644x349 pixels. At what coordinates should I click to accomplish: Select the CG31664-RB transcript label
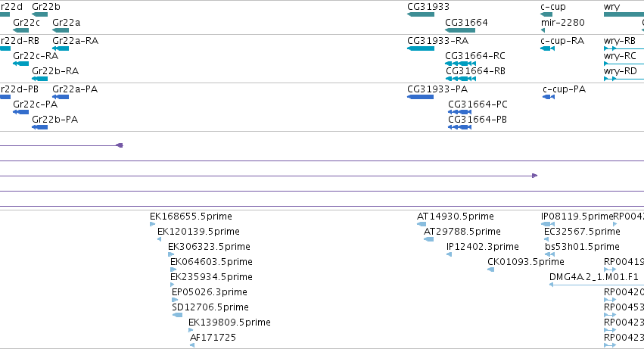tap(475, 70)
